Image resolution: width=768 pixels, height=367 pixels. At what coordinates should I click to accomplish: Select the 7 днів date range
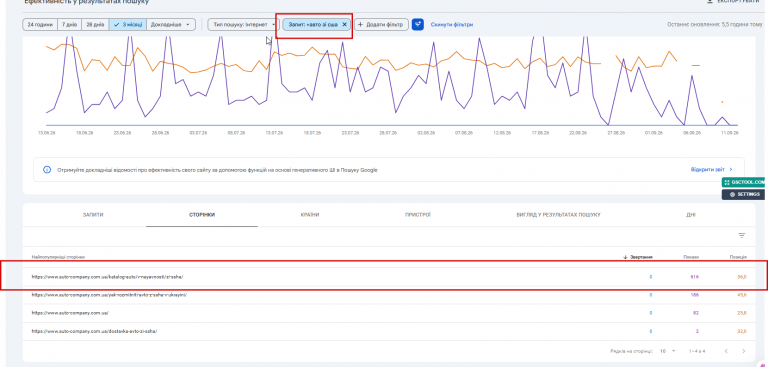click(70, 24)
